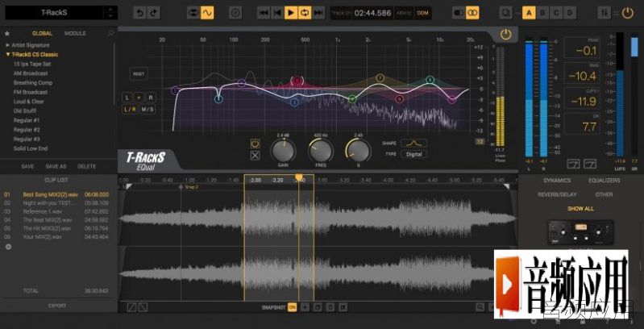This screenshot has width=644, height=329.
Task: Click the DELETE preset button
Action: pyautogui.click(x=87, y=166)
